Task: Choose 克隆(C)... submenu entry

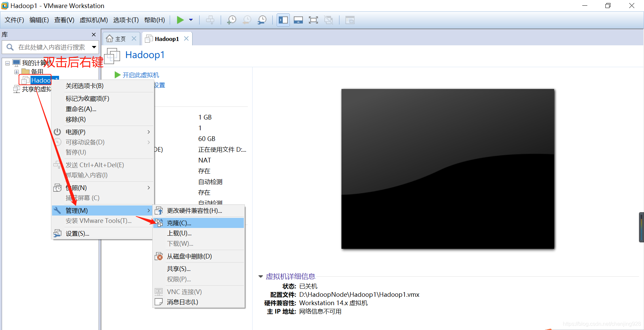Action: pos(199,223)
